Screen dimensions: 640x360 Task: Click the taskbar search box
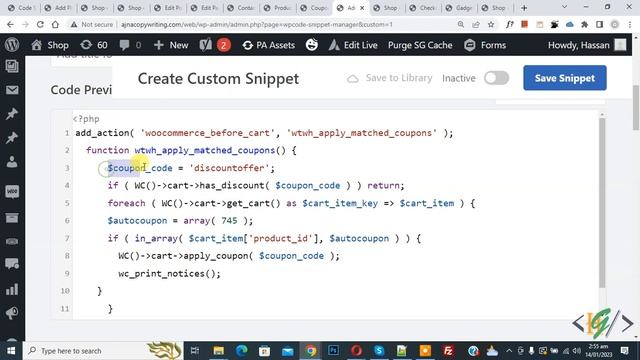[103, 351]
